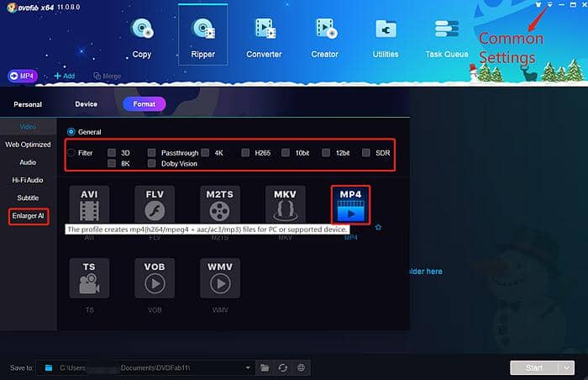Click the refresh icon beside save path
This screenshot has width=588, height=380.
pos(283,367)
